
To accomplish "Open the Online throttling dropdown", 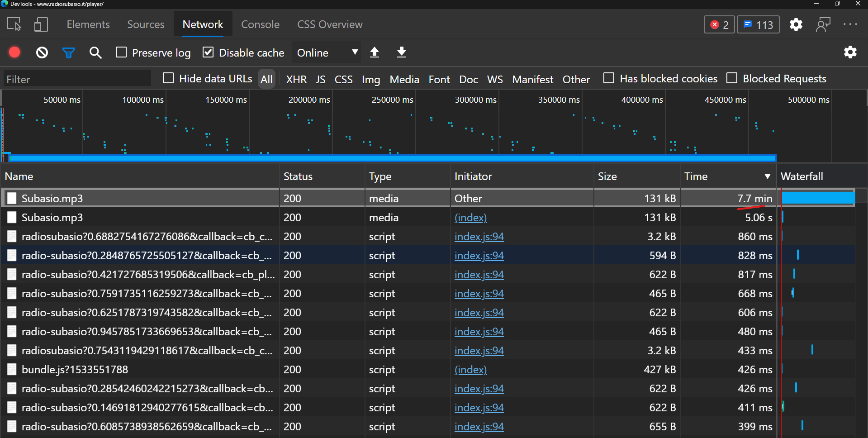I will tap(327, 52).
